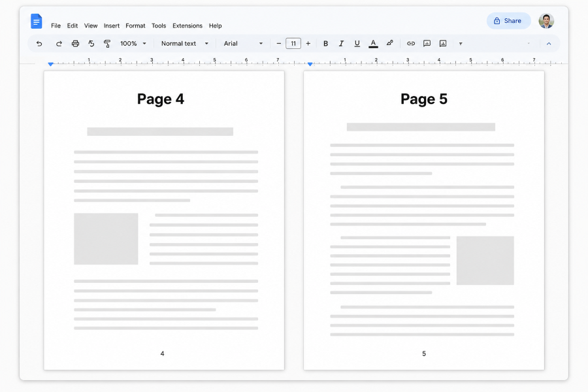Image resolution: width=588 pixels, height=392 pixels.
Task: Open the View menu
Action: pyautogui.click(x=91, y=25)
